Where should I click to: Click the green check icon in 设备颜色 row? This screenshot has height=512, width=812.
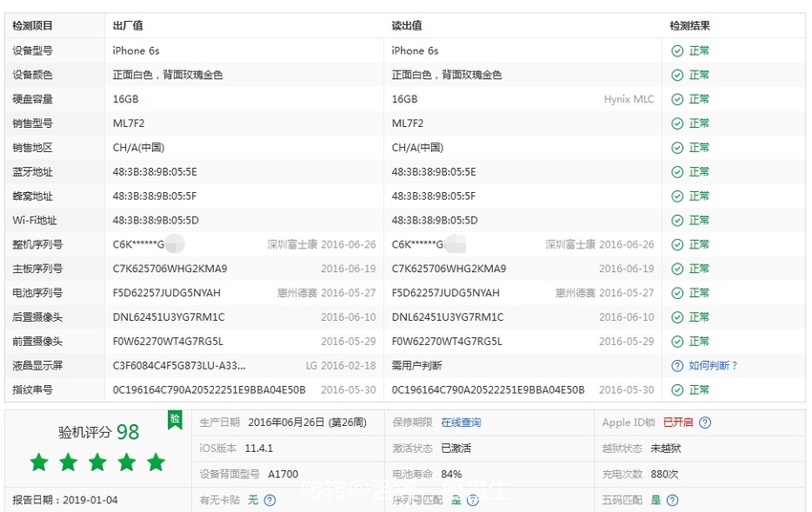pos(677,75)
